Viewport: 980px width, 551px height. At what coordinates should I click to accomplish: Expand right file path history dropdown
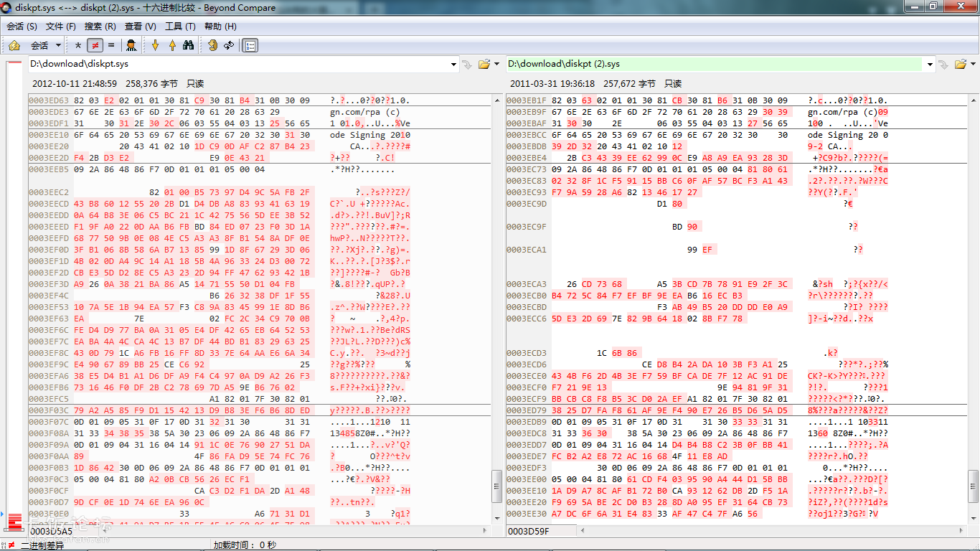[931, 65]
